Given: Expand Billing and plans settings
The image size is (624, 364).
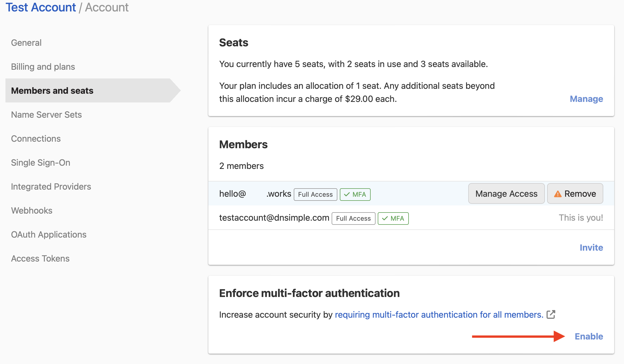Looking at the screenshot, I should 43,66.
